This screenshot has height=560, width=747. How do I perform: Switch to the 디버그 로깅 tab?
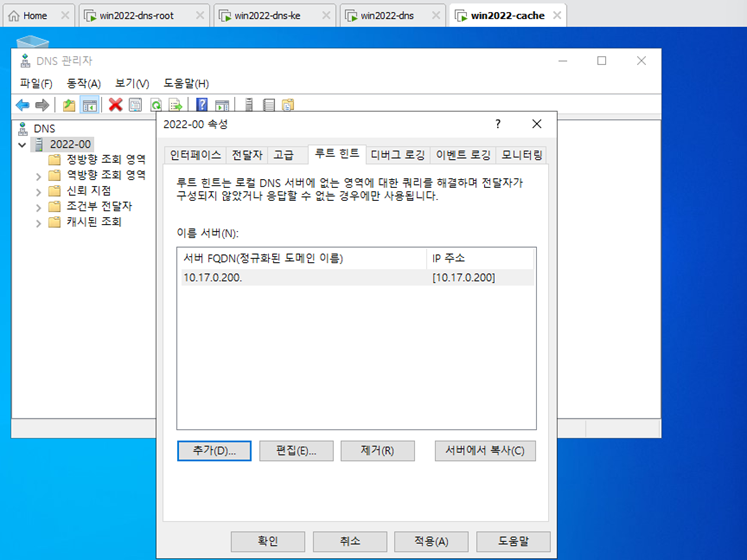398,155
